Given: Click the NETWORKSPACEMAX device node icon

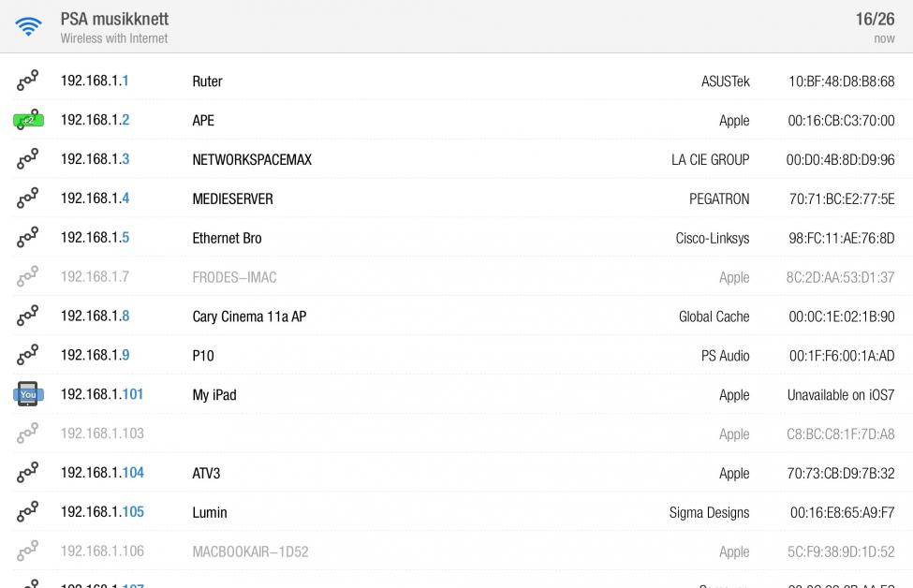Looking at the screenshot, I should (28, 160).
